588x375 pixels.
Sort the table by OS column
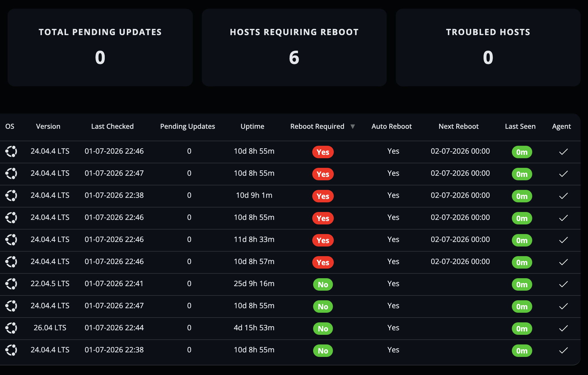click(10, 126)
